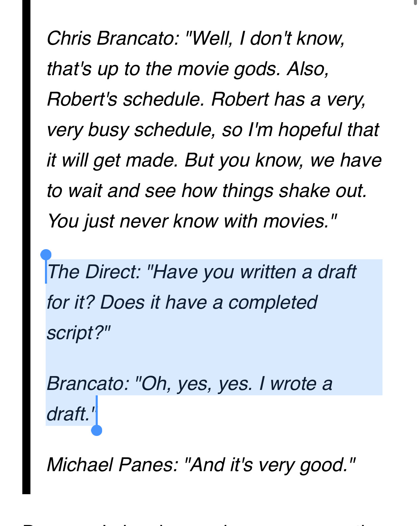Tap the bottom selection handle

pyautogui.click(x=97, y=430)
